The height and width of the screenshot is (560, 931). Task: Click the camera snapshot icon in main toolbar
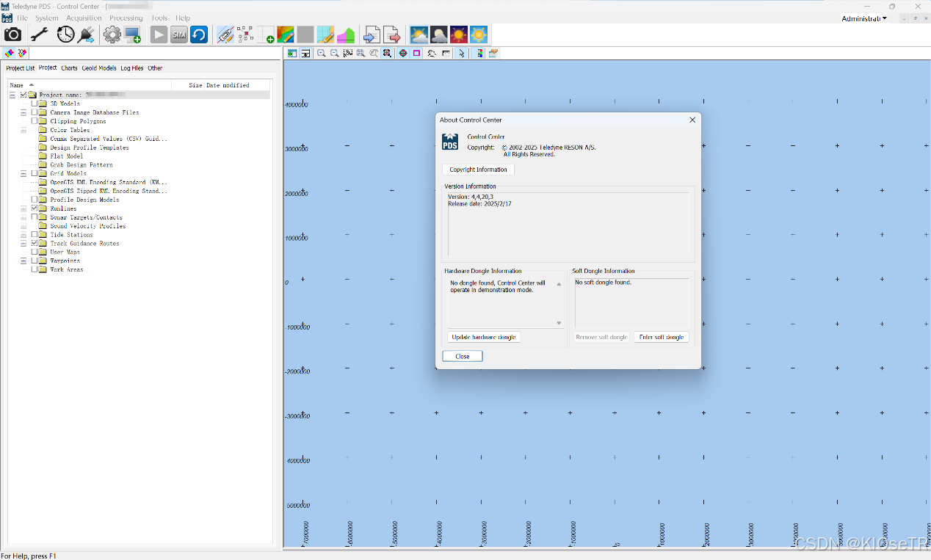[x=13, y=34]
